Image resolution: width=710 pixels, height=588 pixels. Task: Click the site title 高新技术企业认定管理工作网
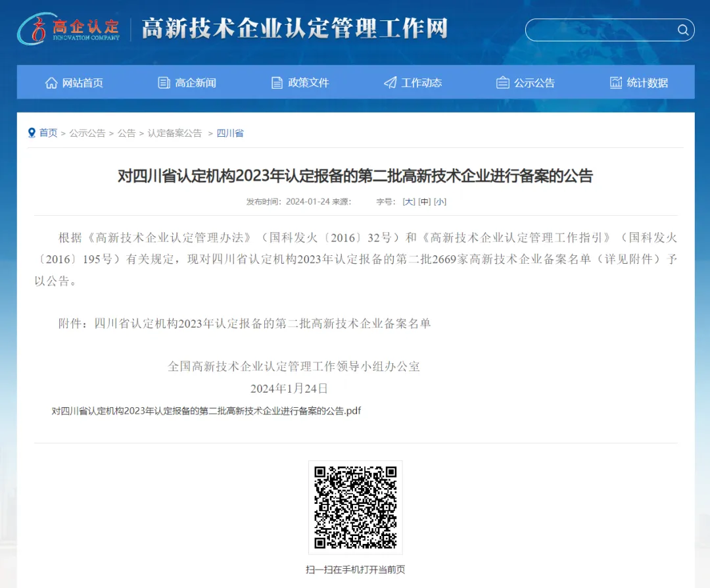point(295,28)
